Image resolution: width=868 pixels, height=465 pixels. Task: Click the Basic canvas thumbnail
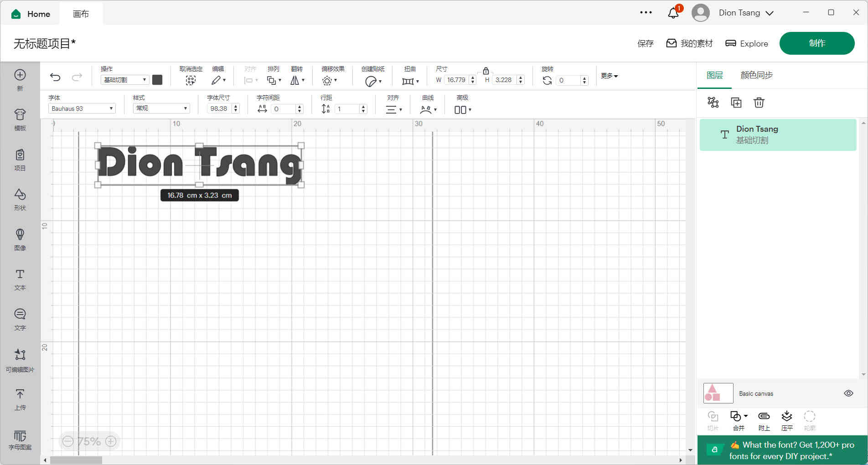(718, 393)
